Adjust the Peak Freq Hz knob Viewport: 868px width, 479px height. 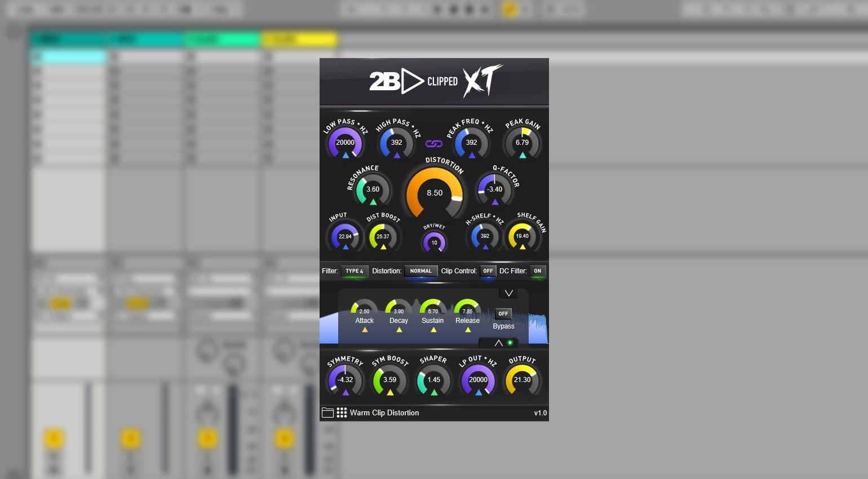[x=472, y=143]
